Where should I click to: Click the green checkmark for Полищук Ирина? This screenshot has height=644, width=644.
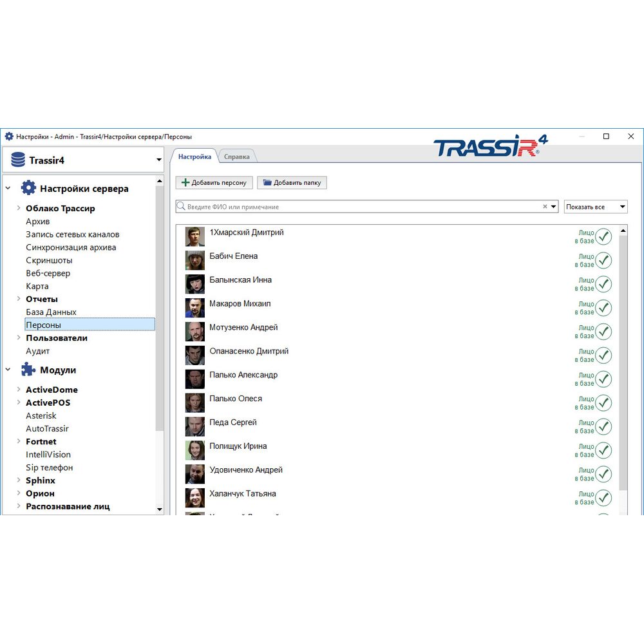point(603,450)
